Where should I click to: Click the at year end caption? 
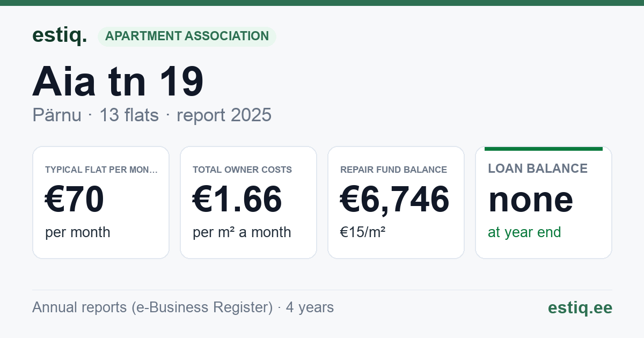(x=524, y=232)
